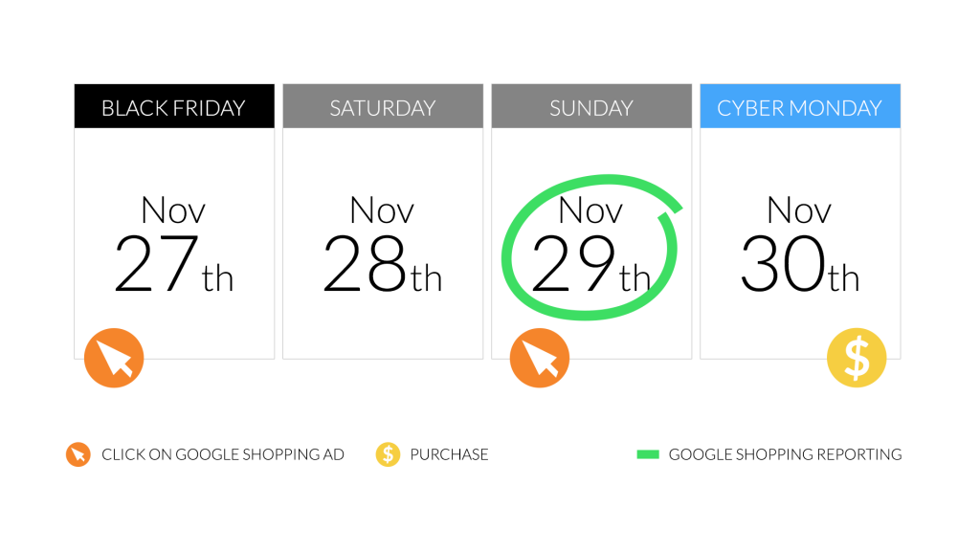Click the 'Nov' text above 30th

click(x=799, y=209)
